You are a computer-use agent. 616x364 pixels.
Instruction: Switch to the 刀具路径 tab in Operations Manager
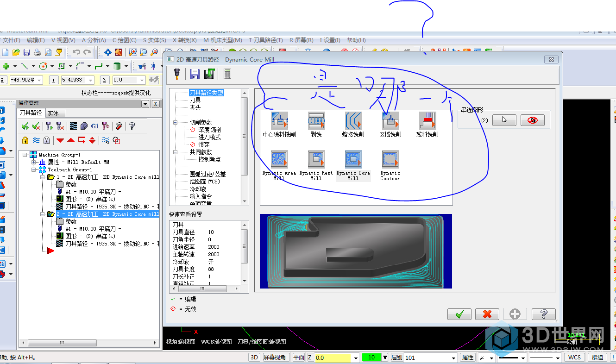pyautogui.click(x=31, y=113)
